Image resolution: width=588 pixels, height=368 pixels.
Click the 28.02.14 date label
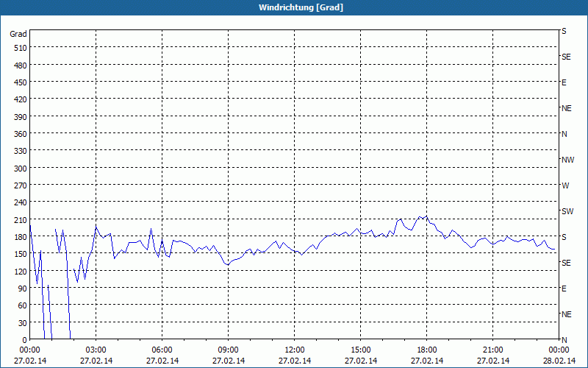[560, 361]
